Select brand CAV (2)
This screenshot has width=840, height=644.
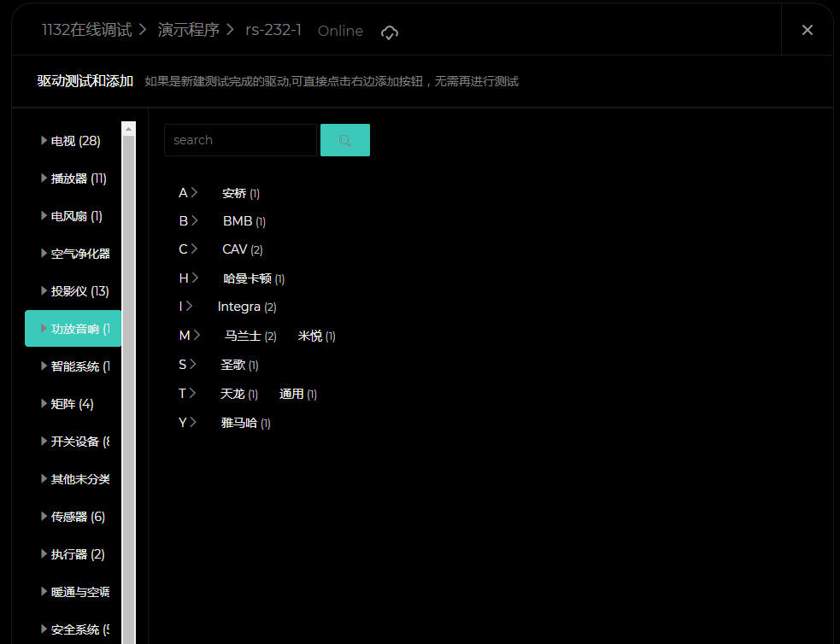pyautogui.click(x=242, y=249)
